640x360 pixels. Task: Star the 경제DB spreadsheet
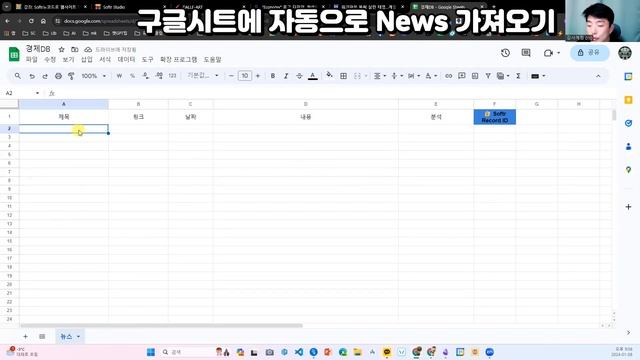coord(61,49)
